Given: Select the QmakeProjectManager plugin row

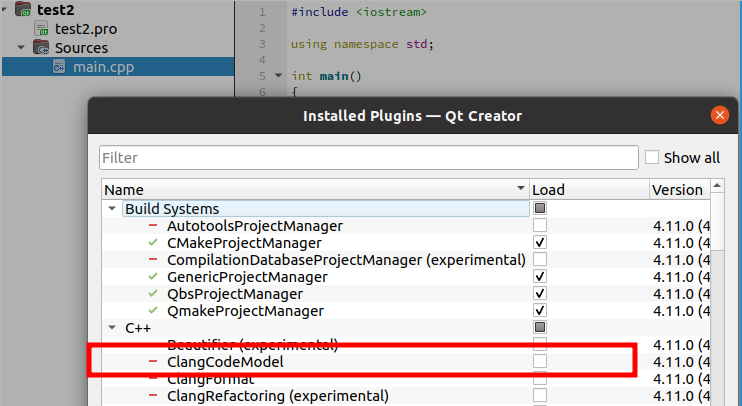Looking at the screenshot, I should click(406, 310).
